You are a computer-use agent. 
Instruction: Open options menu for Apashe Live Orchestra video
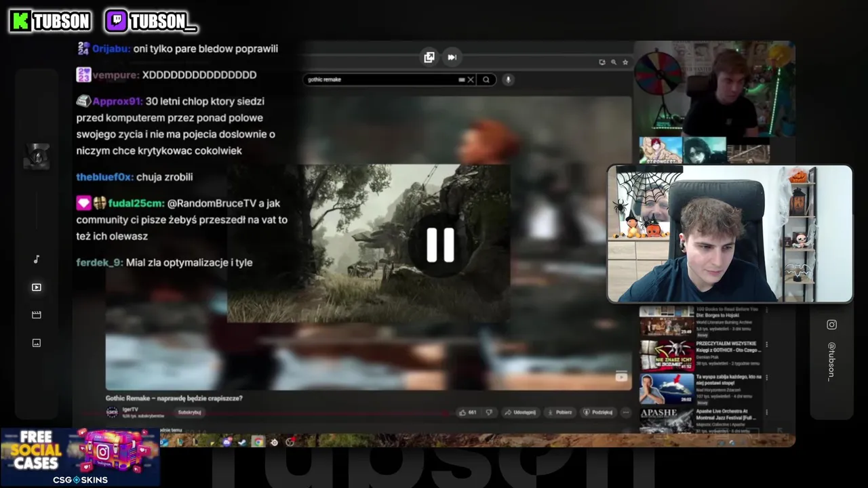[766, 412]
